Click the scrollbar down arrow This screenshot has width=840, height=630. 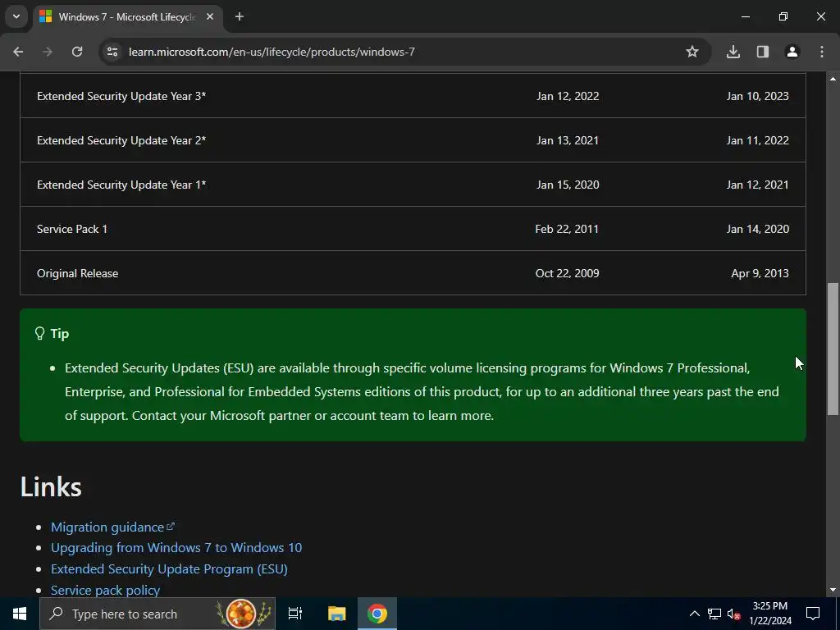[833, 590]
